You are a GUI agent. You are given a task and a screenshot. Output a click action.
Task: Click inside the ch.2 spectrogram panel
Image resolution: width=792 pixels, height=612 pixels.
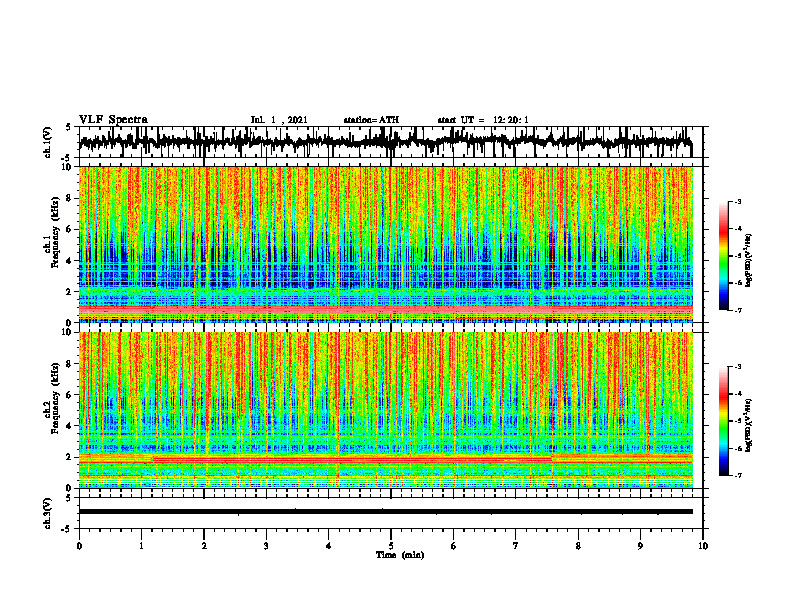click(386, 410)
